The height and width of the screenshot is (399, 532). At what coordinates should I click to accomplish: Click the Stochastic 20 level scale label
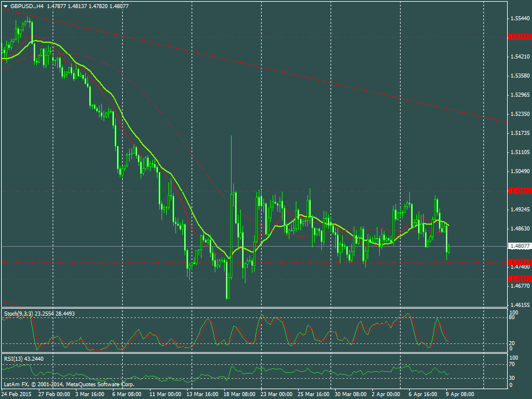[x=512, y=343]
